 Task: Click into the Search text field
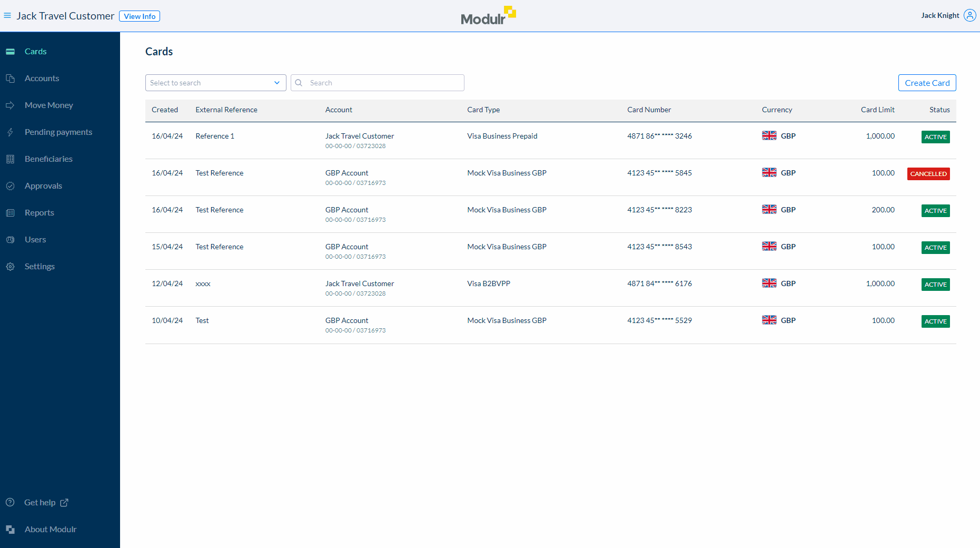(383, 83)
